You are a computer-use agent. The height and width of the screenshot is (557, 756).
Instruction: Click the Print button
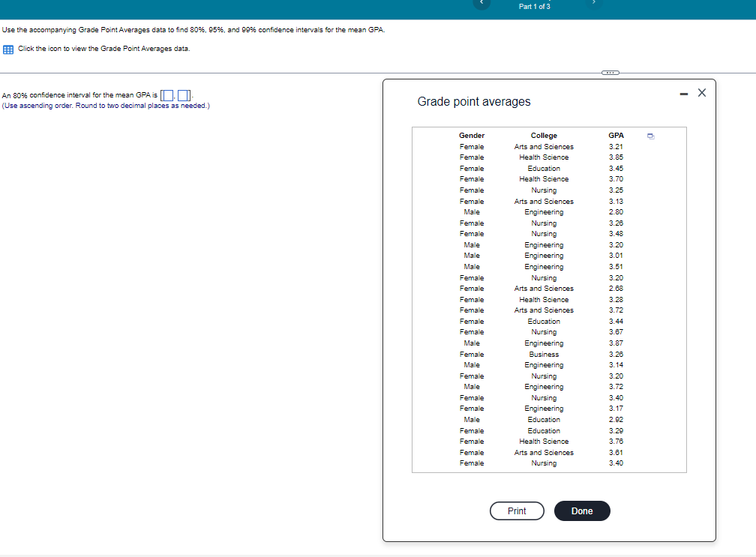(517, 511)
